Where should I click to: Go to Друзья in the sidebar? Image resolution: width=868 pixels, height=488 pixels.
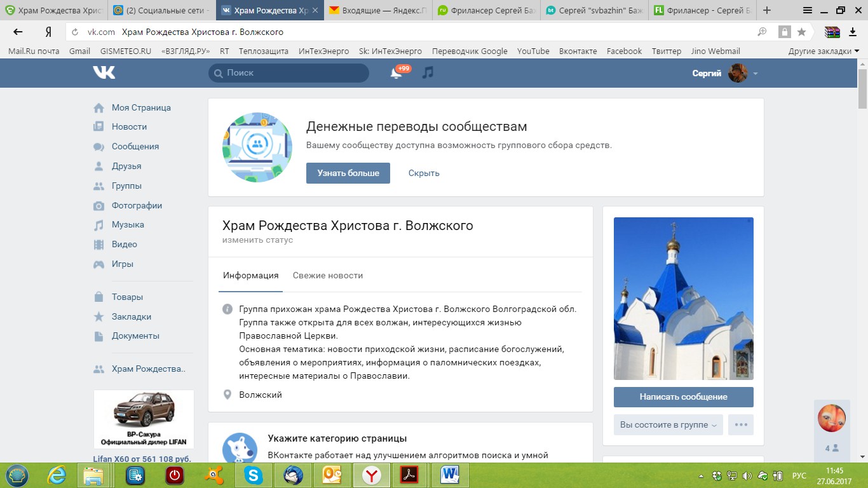pyautogui.click(x=126, y=166)
